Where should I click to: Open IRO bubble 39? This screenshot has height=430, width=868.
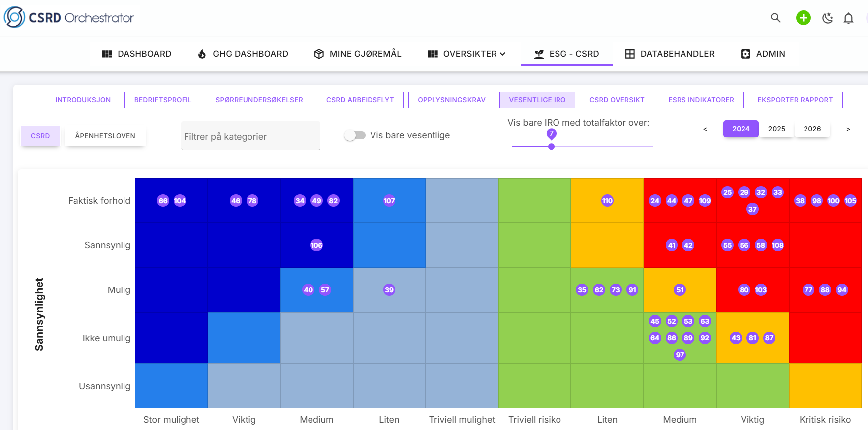coord(389,290)
